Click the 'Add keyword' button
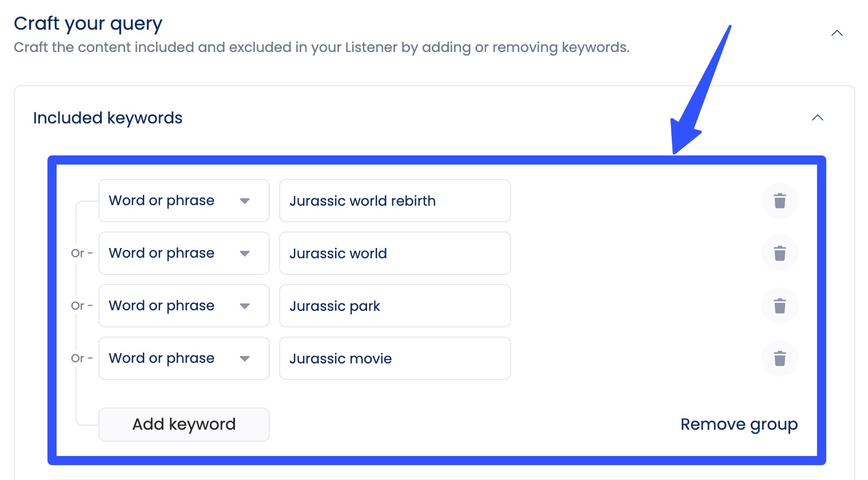This screenshot has width=868, height=480. click(184, 424)
